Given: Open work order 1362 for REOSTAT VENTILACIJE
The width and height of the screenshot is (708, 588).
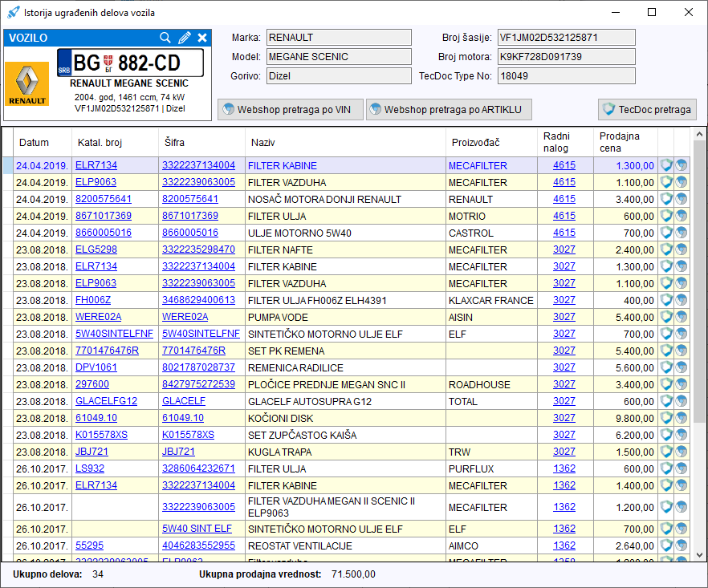Looking at the screenshot, I should pyautogui.click(x=564, y=545).
